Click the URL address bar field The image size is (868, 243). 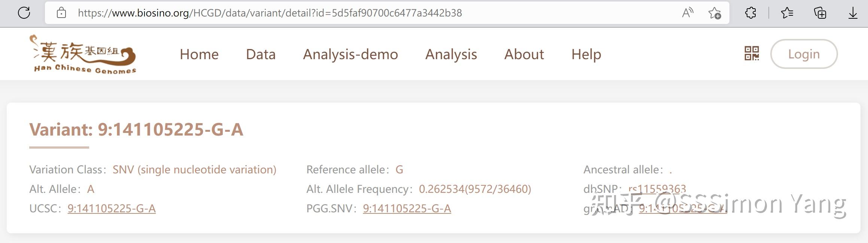coord(337,13)
